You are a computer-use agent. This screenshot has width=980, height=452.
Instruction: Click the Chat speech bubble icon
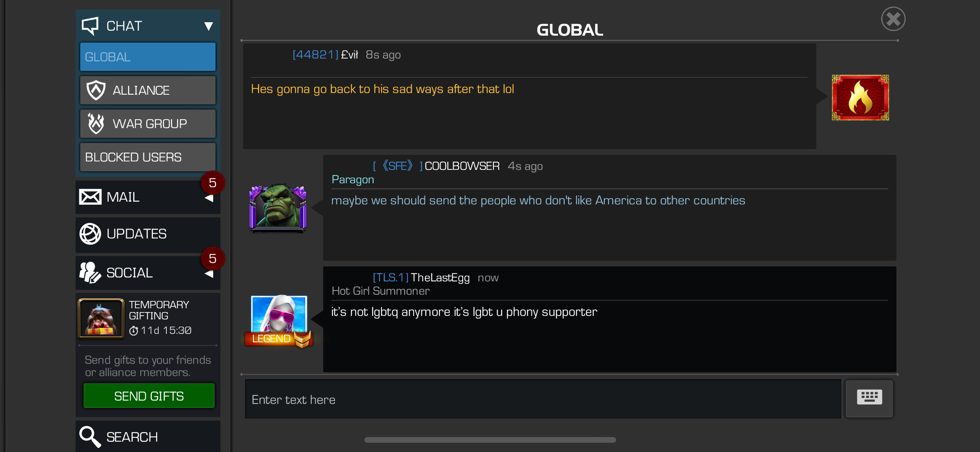tap(90, 26)
